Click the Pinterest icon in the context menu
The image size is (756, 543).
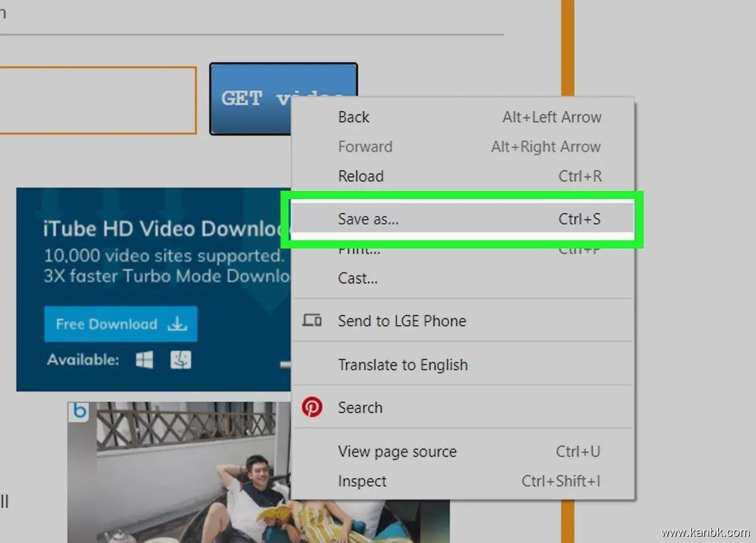tap(312, 408)
